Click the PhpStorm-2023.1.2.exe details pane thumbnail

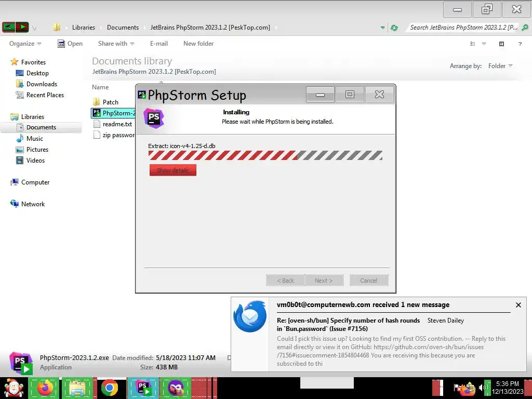(21, 363)
